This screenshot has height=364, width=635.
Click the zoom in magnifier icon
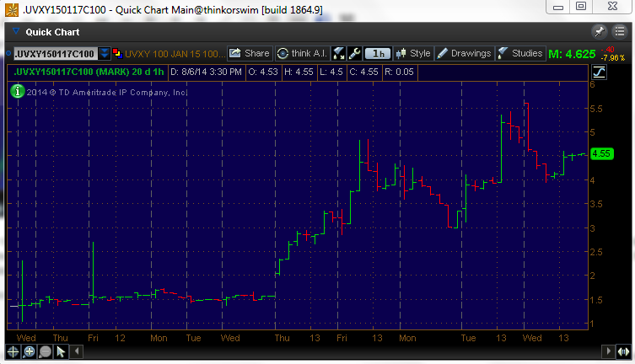tap(29, 351)
